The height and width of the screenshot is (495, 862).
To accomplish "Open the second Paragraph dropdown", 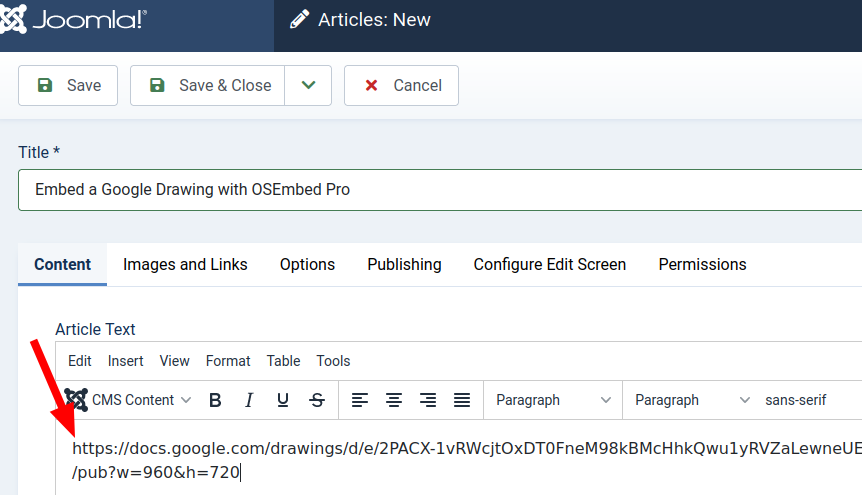I will (692, 400).
